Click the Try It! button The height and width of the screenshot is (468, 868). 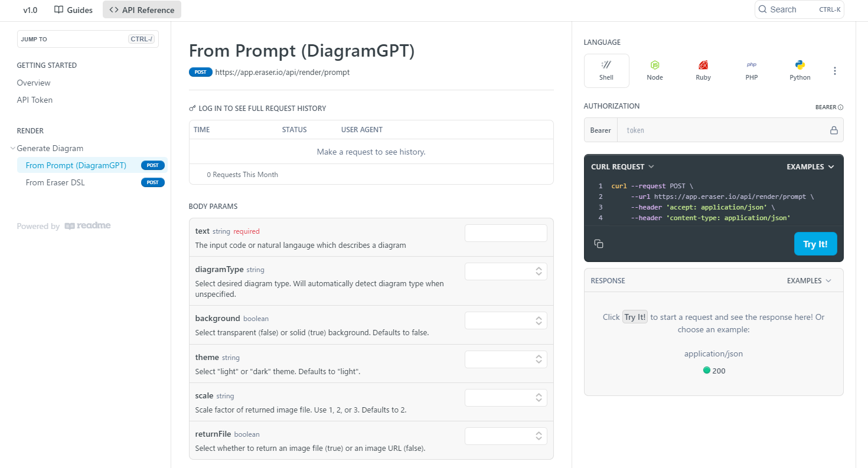click(x=815, y=244)
